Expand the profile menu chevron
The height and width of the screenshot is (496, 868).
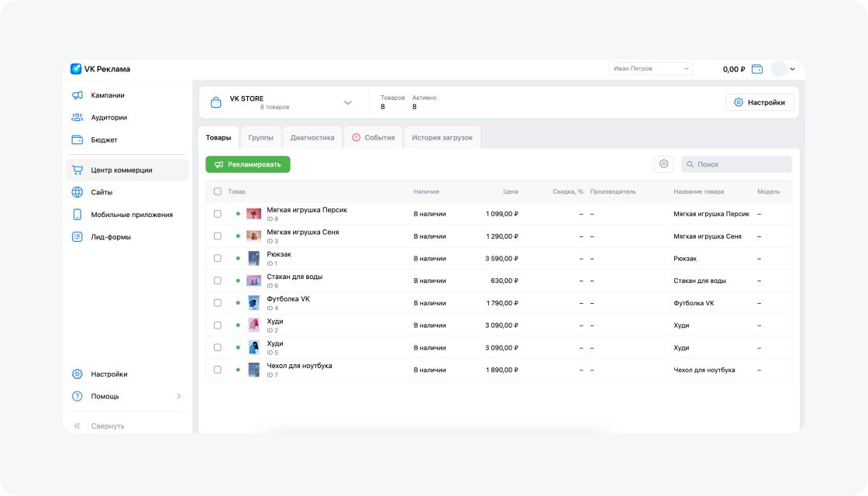click(793, 69)
